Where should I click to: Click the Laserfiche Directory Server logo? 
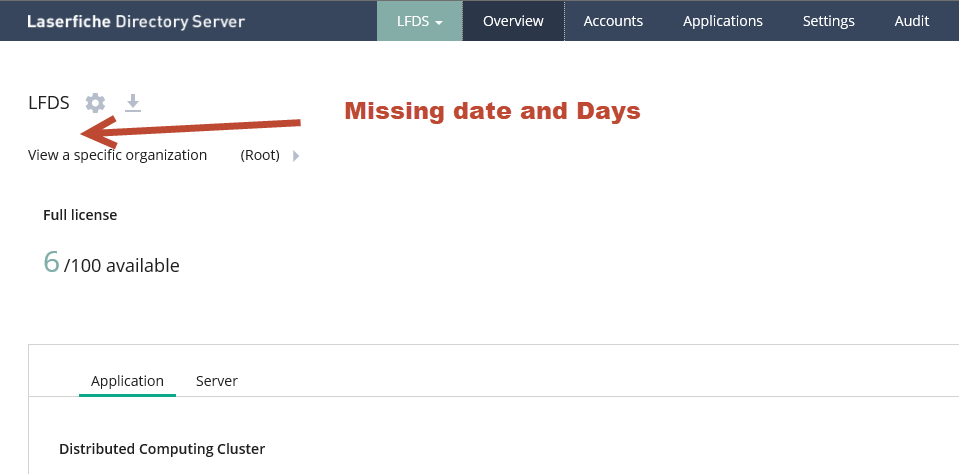136,21
